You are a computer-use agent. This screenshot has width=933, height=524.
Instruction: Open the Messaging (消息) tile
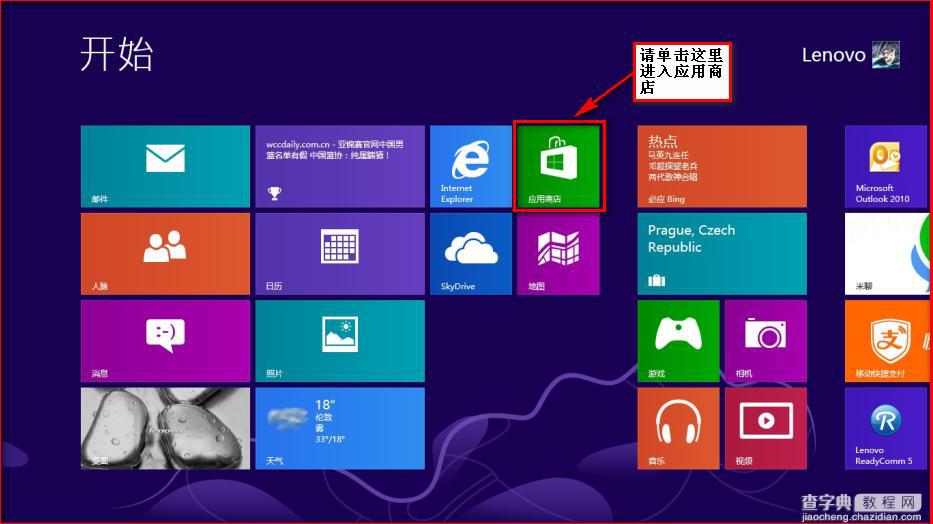165,341
